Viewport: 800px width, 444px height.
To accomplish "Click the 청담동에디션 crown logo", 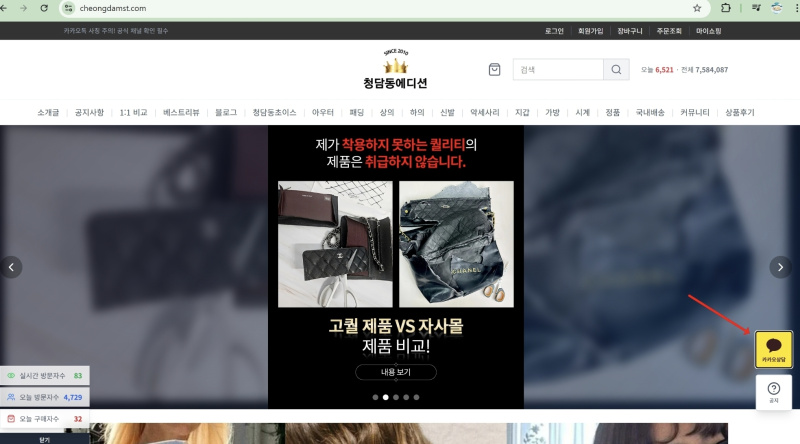I will 395,69.
